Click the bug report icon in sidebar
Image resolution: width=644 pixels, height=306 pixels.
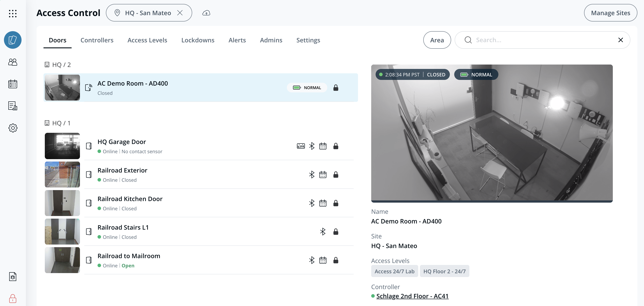click(13, 277)
